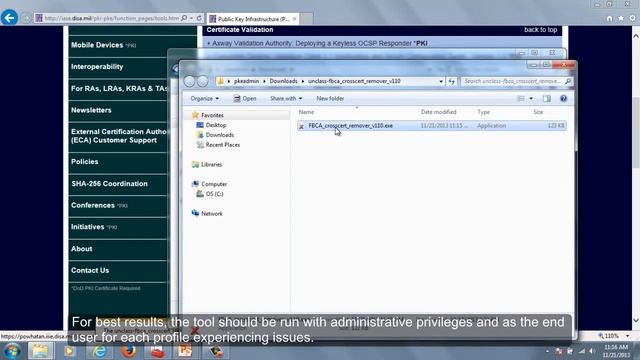
Task: Open the Explorer help icon
Action: (563, 98)
